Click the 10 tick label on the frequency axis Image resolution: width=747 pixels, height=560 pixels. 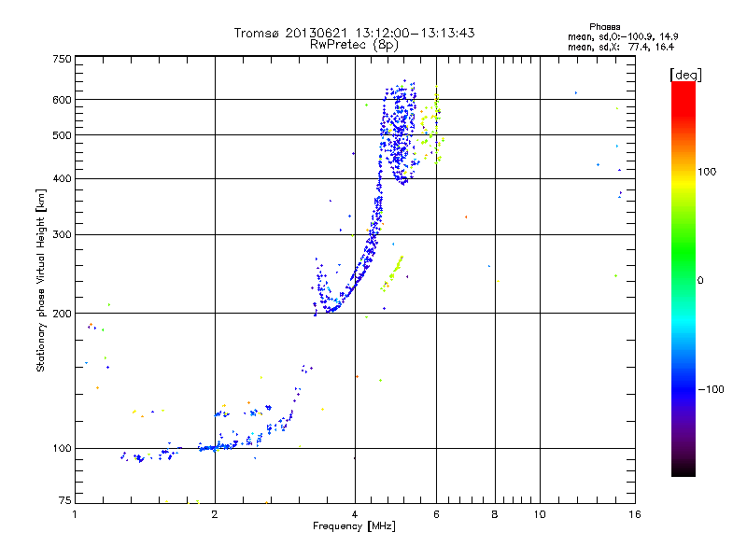(x=540, y=514)
